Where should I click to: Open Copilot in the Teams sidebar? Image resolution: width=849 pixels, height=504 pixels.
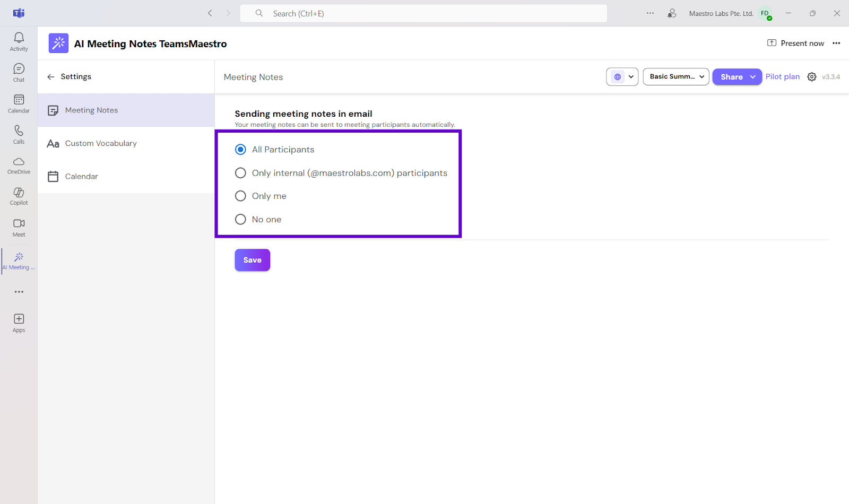point(19,196)
